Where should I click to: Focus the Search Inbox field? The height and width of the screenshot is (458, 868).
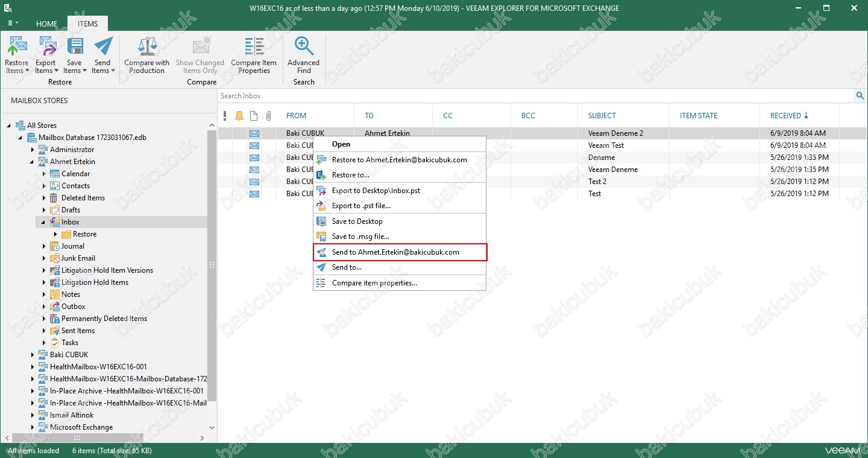(x=535, y=96)
